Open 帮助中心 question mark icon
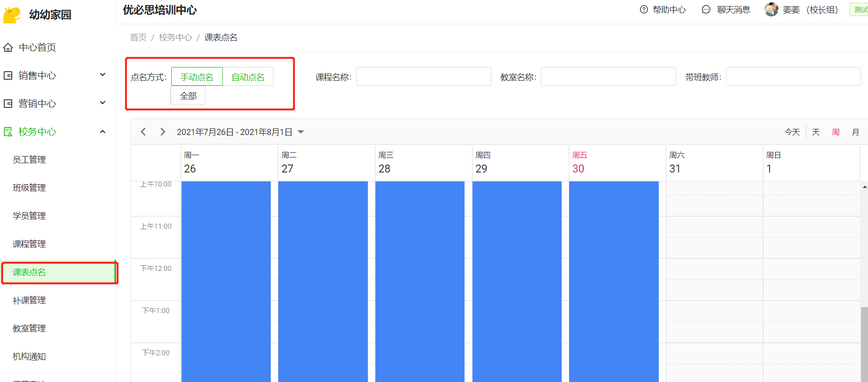This screenshot has width=868, height=382. coord(644,9)
